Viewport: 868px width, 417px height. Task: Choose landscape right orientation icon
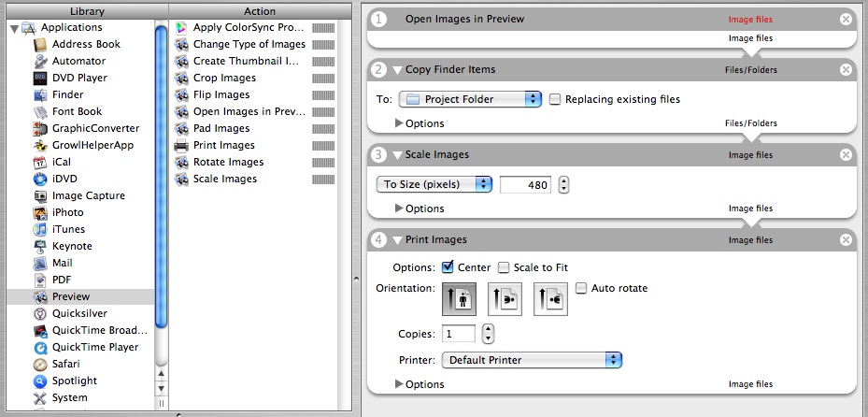tap(551, 299)
